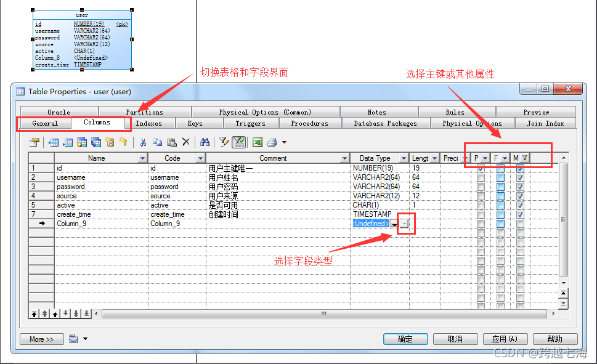Click the Create Domain toolbar icon

[x=110, y=142]
